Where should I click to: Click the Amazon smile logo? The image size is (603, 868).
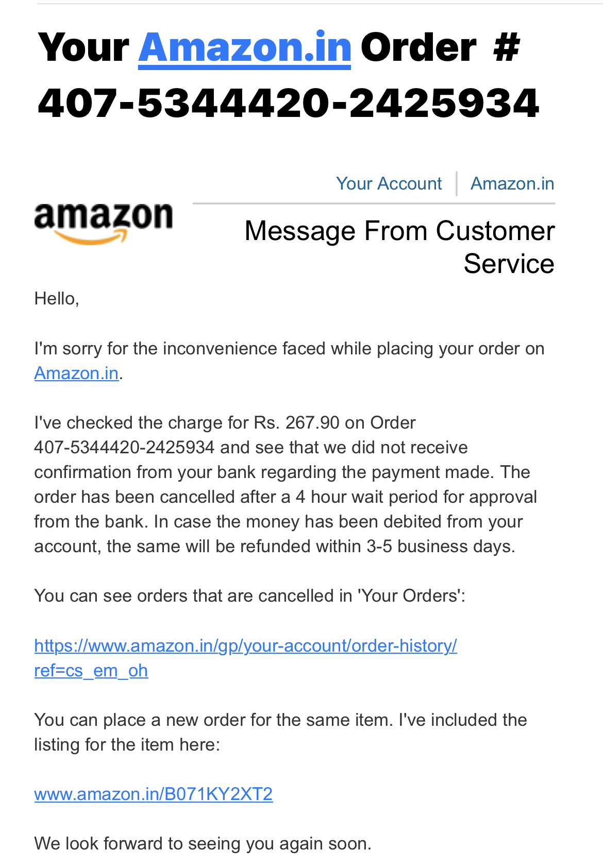tap(103, 223)
